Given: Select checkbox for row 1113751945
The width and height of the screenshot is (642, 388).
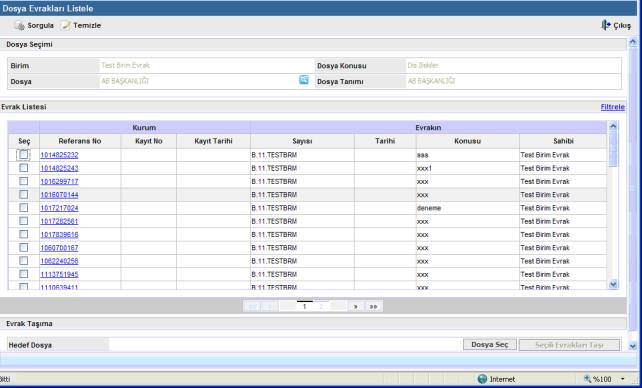Looking at the screenshot, I should [x=24, y=274].
